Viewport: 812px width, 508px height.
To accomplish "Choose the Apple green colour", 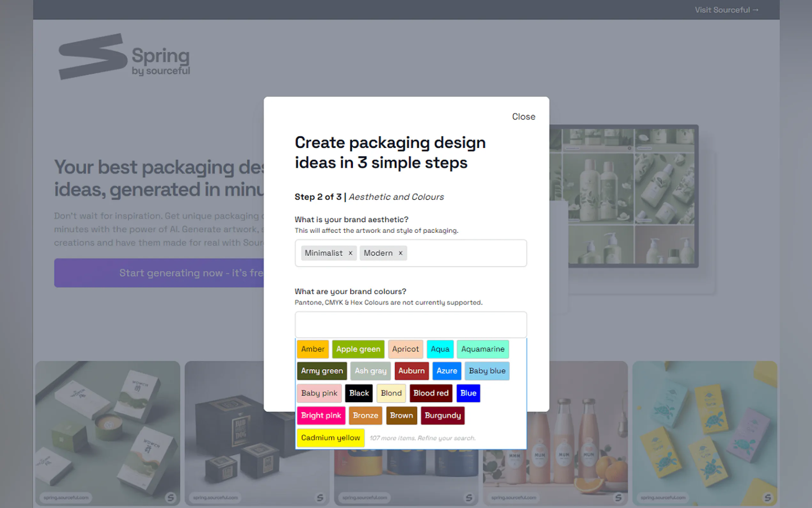I will 358,349.
